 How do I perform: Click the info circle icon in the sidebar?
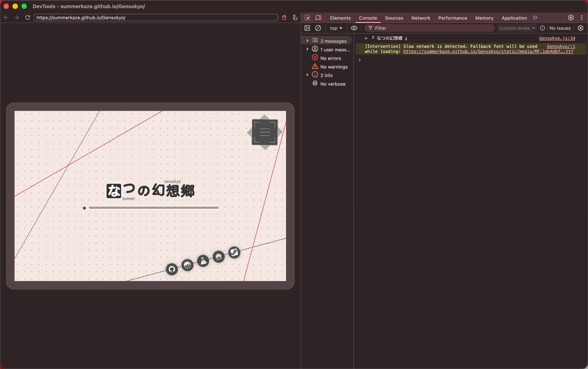[x=315, y=75]
